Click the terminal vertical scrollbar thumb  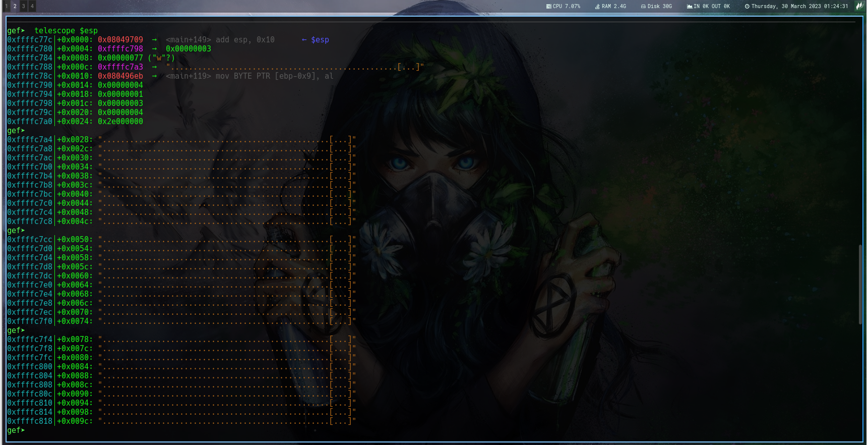click(860, 284)
